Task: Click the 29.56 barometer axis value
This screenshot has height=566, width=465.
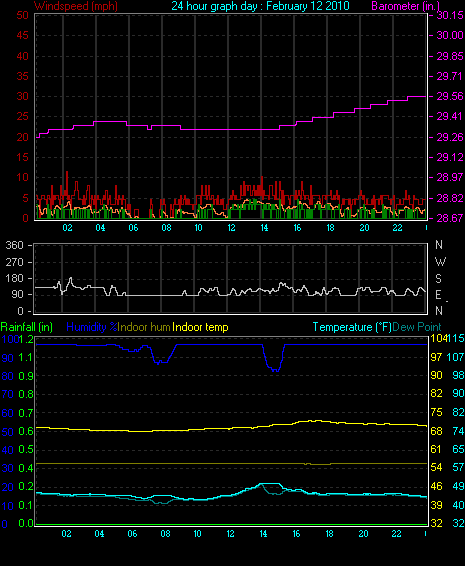Action: click(x=450, y=96)
